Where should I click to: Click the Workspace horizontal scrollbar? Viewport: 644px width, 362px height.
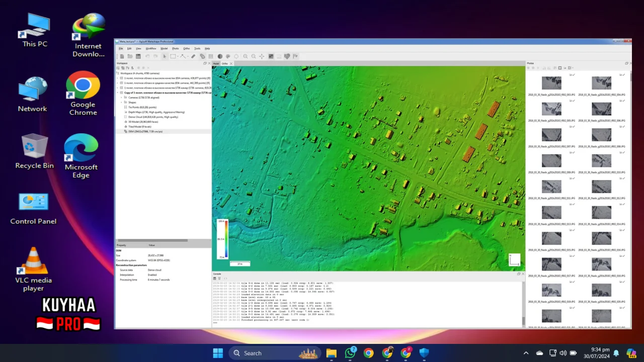(152, 240)
